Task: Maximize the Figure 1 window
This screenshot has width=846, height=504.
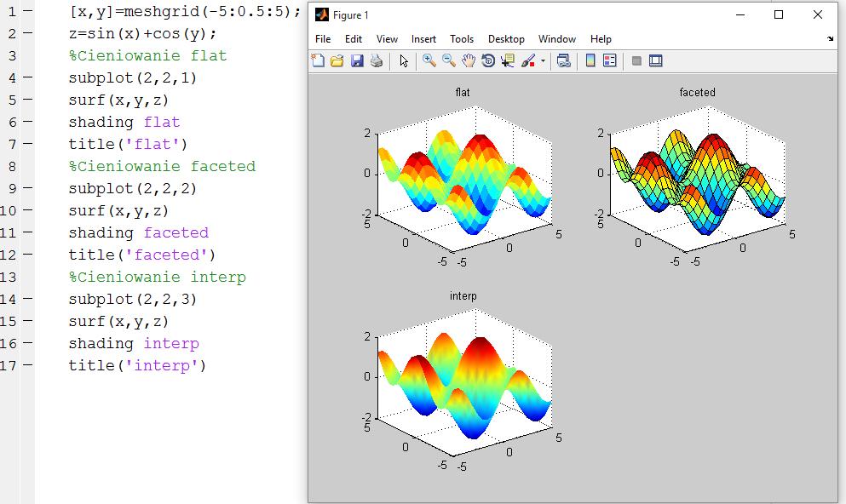Action: [x=779, y=14]
